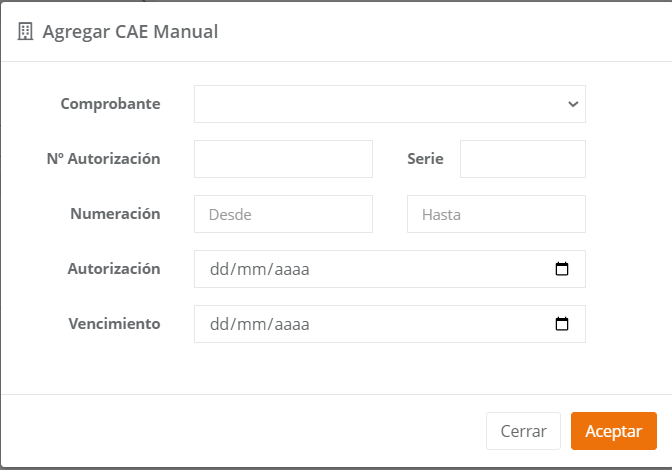The height and width of the screenshot is (470, 672).
Task: Focus the Nº Autorización input field
Action: click(x=283, y=159)
